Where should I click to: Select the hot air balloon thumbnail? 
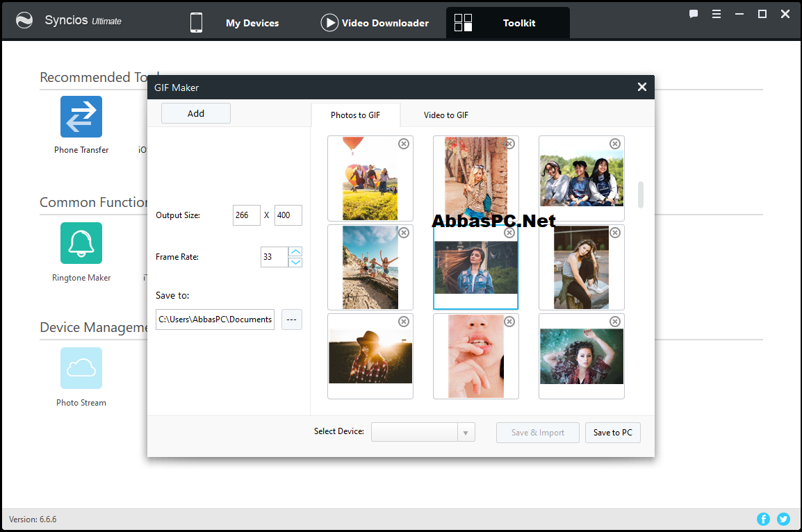point(370,178)
